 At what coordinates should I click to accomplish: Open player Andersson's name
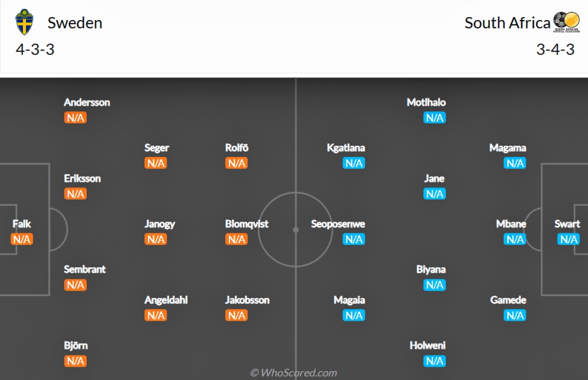87,102
